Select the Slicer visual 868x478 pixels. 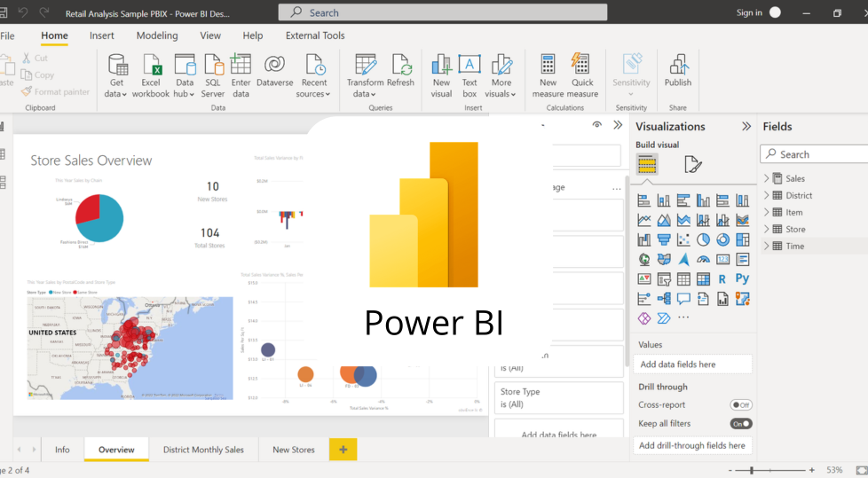[664, 278]
